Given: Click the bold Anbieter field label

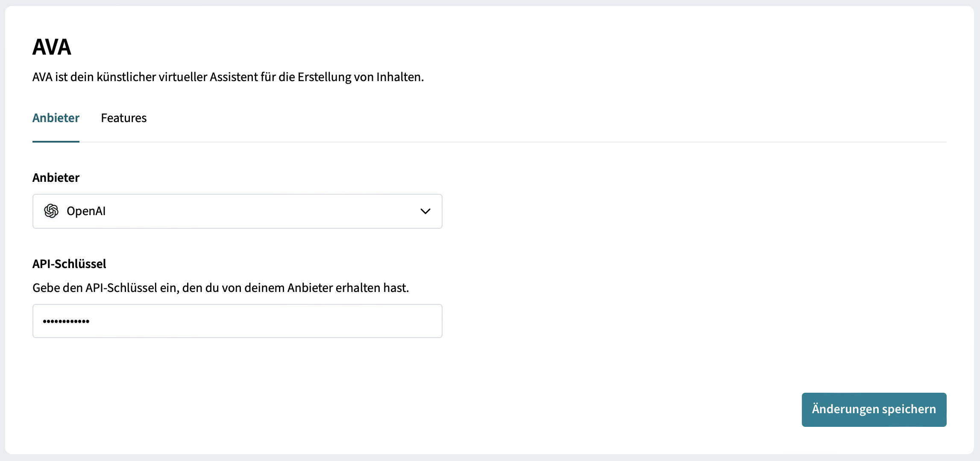Looking at the screenshot, I should [56, 178].
